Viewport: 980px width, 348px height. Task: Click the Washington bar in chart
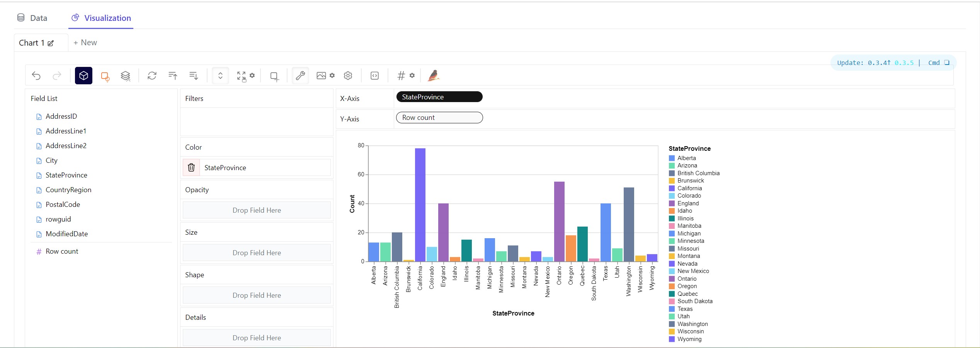tap(629, 224)
